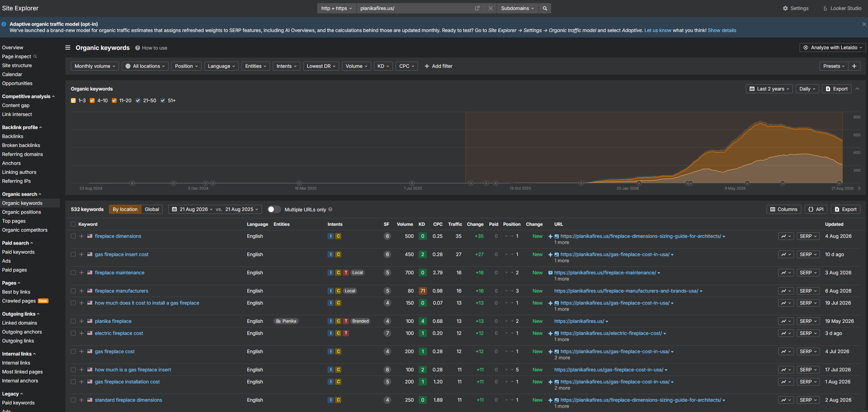Viewport: 868px width, 412px height.
Task: Open the Columns settings
Action: [784, 209]
